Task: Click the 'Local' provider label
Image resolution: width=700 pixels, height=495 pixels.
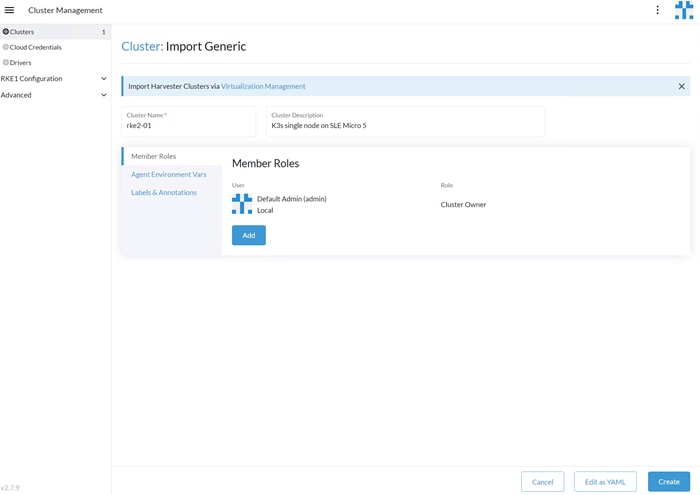Action: click(x=265, y=210)
